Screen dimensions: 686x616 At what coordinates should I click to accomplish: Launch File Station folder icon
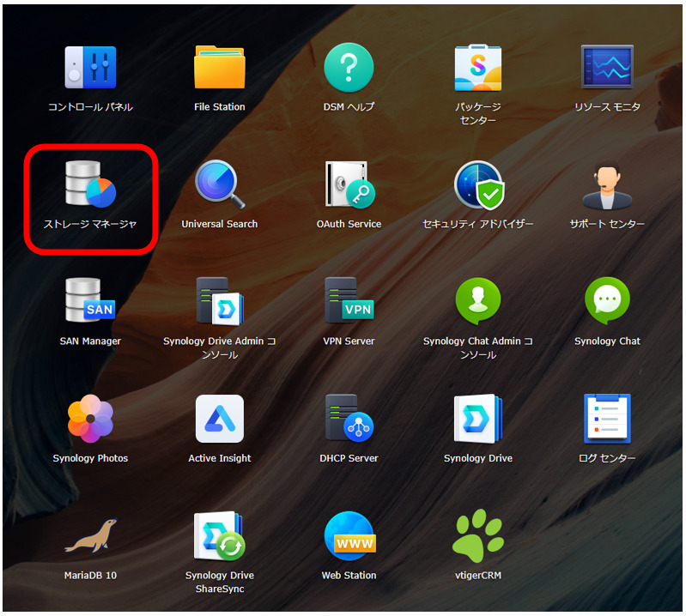pyautogui.click(x=220, y=67)
